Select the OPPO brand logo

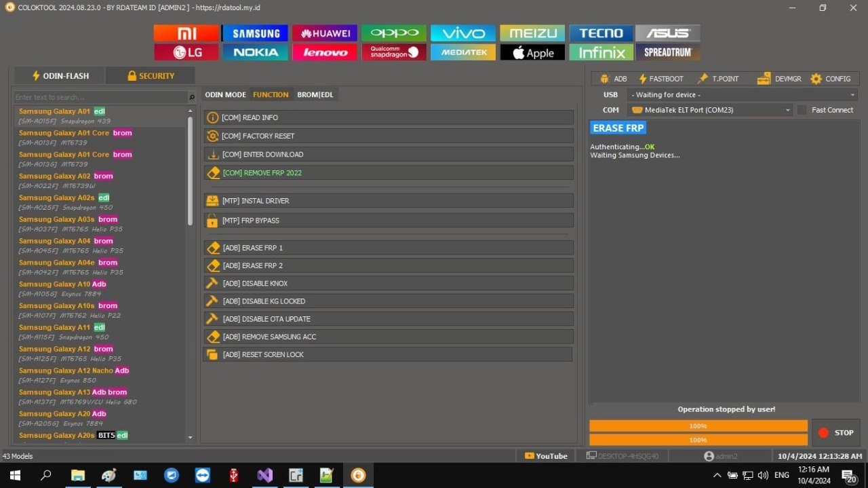(394, 33)
